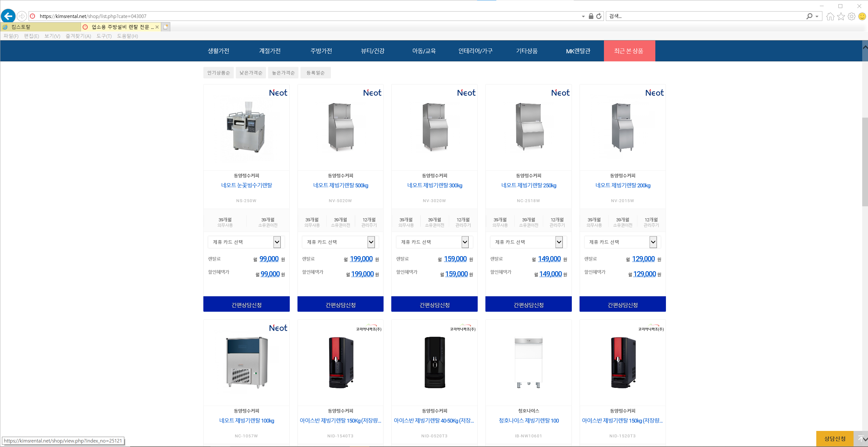
Task: Open search provider dropdown arrow
Action: click(817, 16)
